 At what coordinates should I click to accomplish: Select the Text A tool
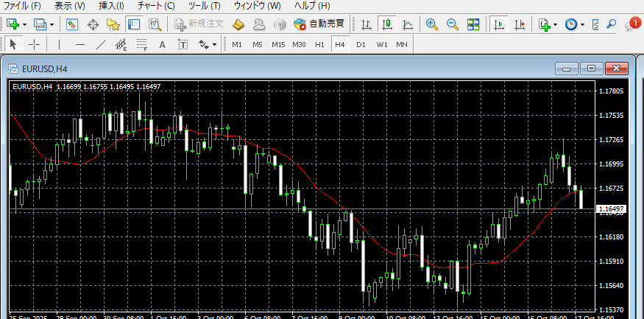[162, 44]
